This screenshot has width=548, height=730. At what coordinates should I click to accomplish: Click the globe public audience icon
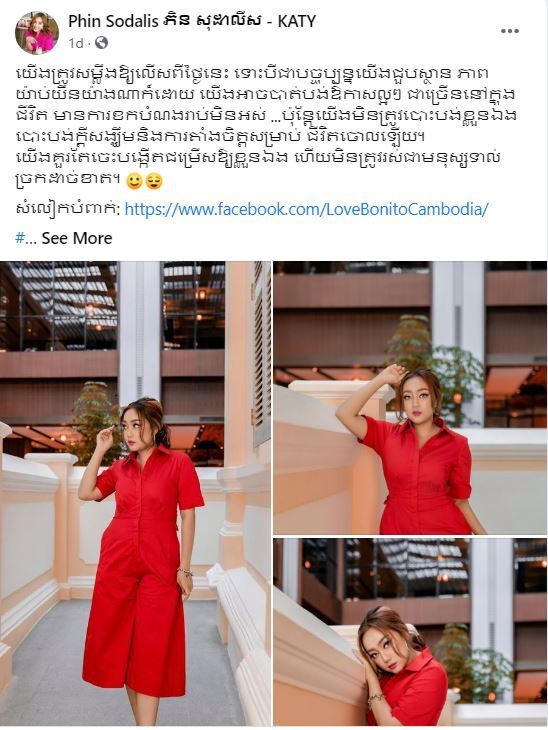pos(101,43)
